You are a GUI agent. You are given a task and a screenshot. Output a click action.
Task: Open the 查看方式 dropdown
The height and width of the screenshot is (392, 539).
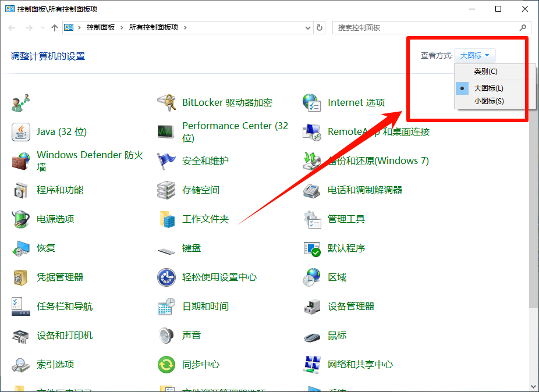(475, 55)
